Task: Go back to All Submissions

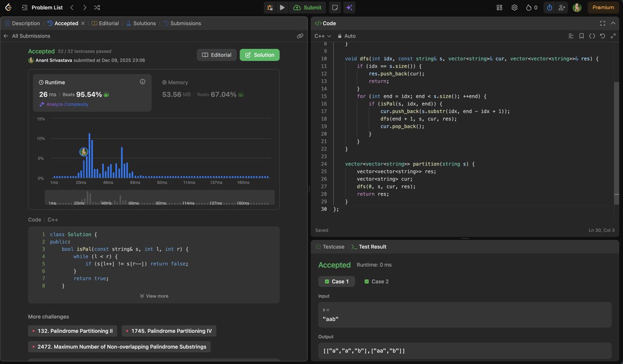Action: [27, 36]
